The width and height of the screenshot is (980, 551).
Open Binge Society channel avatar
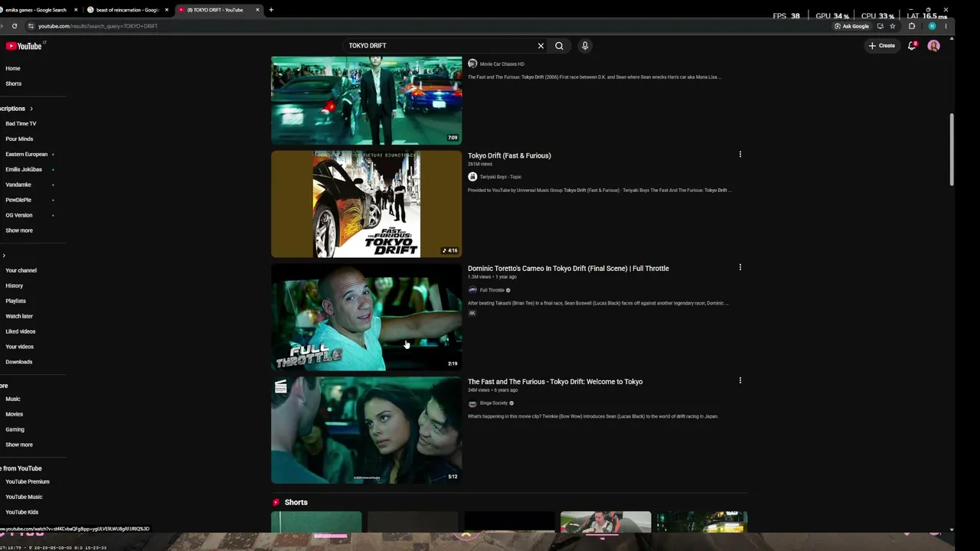472,403
